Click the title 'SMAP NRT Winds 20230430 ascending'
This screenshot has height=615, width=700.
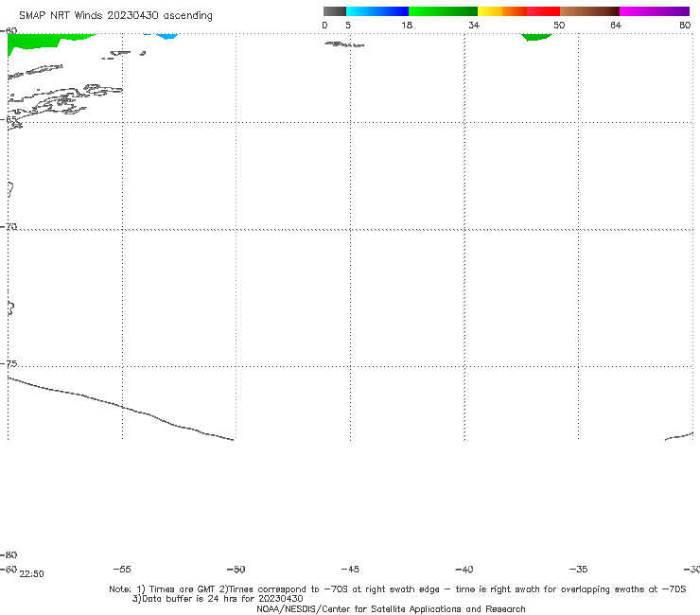tap(115, 16)
